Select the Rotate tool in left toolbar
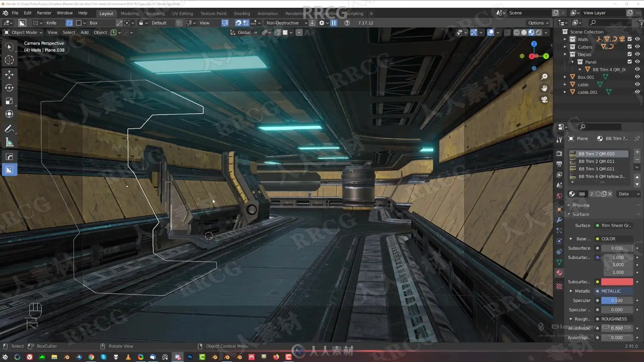Image resolution: width=644 pixels, height=362 pixels. (9, 87)
